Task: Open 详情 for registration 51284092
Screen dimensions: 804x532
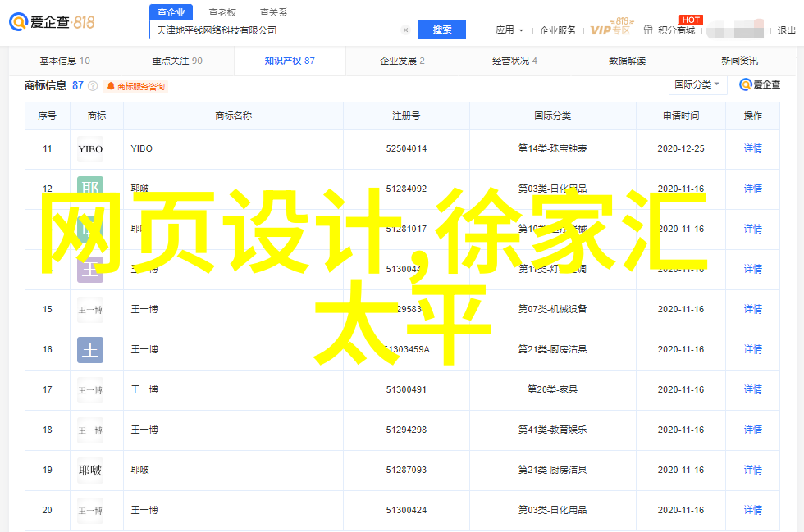Action: pyautogui.click(x=753, y=189)
